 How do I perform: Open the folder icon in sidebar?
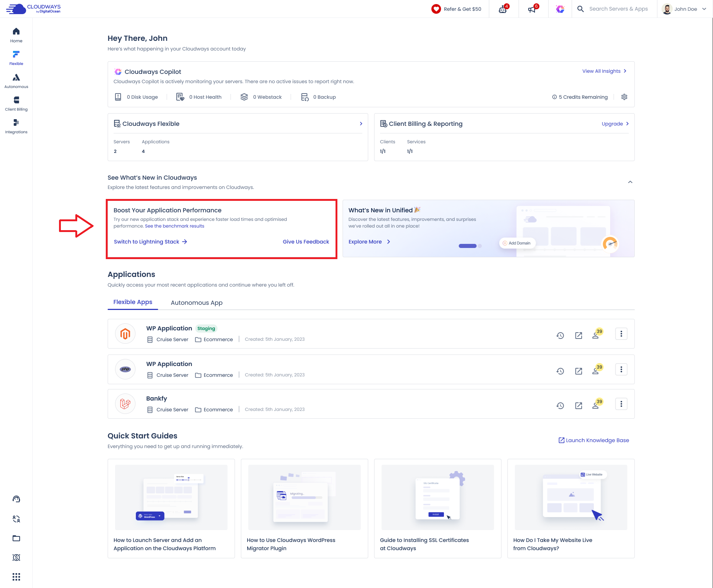coord(16,538)
